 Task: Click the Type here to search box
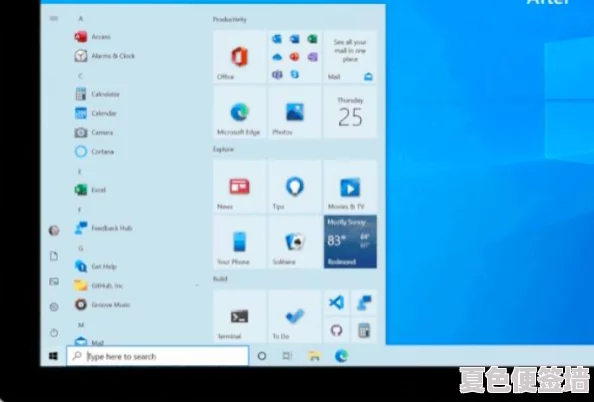158,356
